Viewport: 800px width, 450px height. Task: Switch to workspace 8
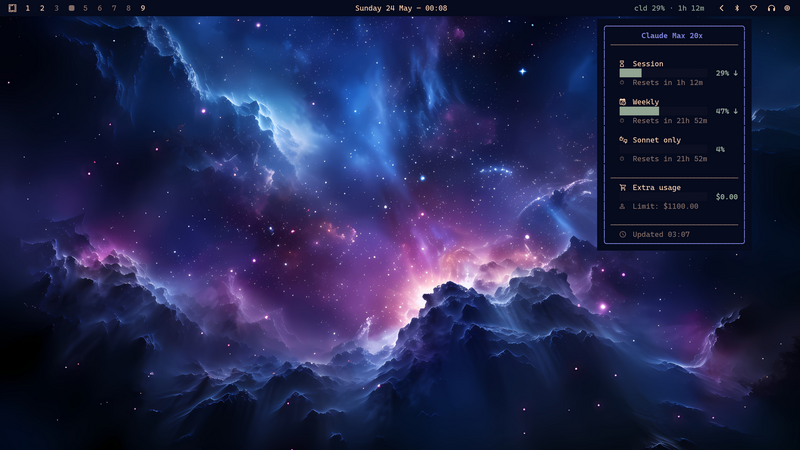(x=129, y=8)
